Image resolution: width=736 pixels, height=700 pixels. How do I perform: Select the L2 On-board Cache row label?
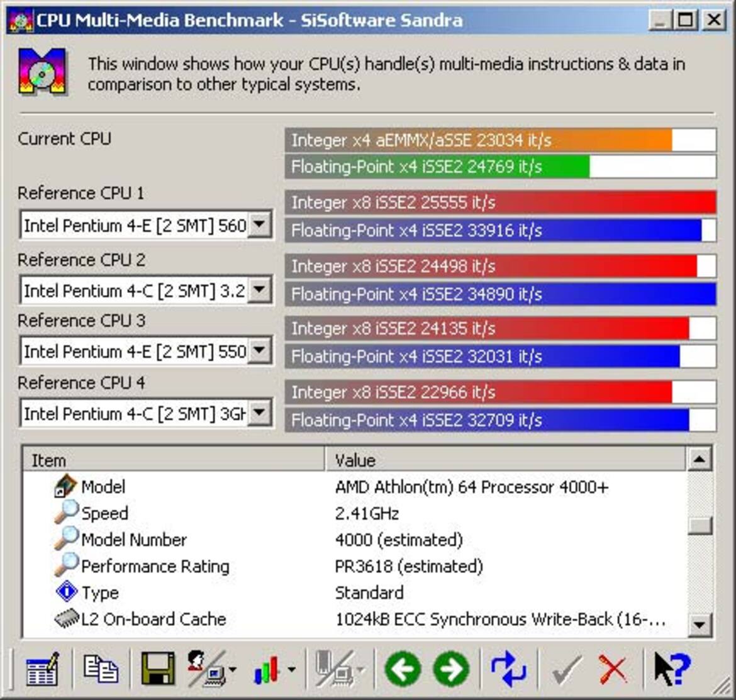click(154, 619)
